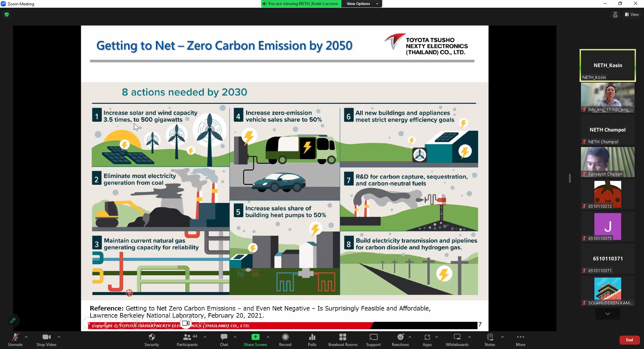This screenshot has height=349, width=644.
Task: Open Polls from the toolbar
Action: click(312, 337)
